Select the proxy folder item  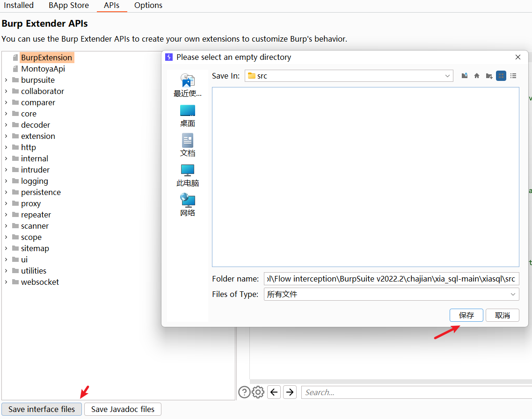30,203
